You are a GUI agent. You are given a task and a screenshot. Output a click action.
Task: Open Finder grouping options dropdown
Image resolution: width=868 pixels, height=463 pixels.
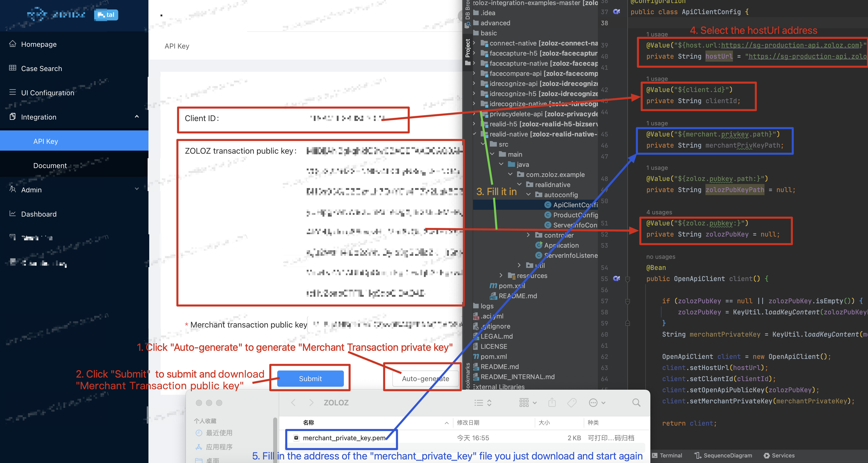528,403
